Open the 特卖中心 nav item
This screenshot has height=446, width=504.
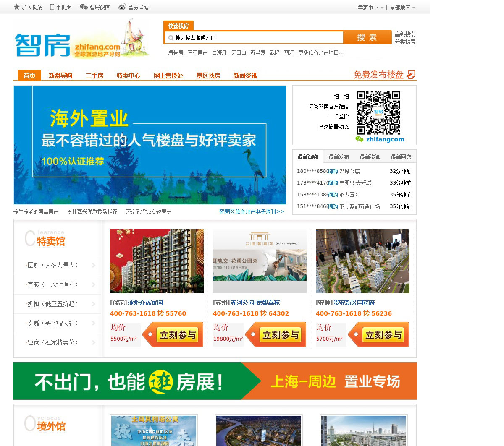[129, 76]
